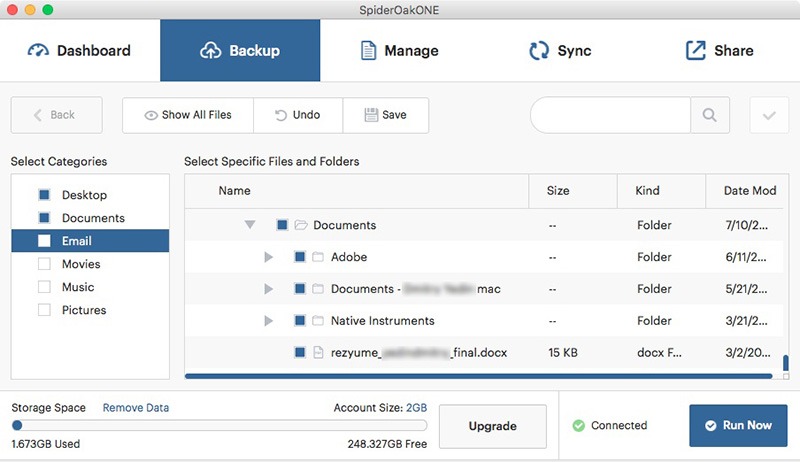The height and width of the screenshot is (462, 800).
Task: Open the Share tab
Action: click(x=720, y=50)
